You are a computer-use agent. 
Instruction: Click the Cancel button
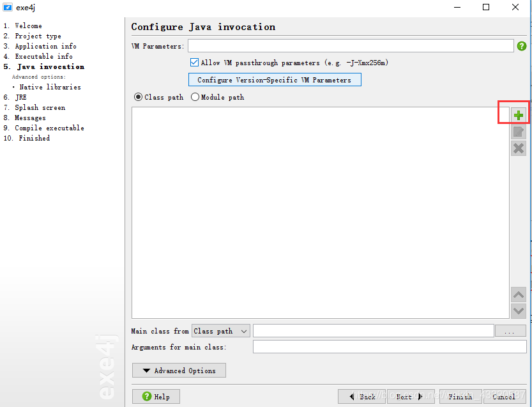point(505,397)
